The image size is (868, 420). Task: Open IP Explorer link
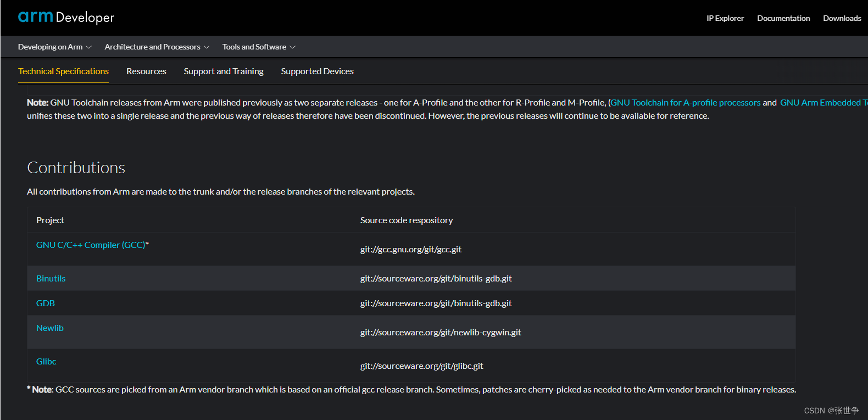[x=725, y=18]
